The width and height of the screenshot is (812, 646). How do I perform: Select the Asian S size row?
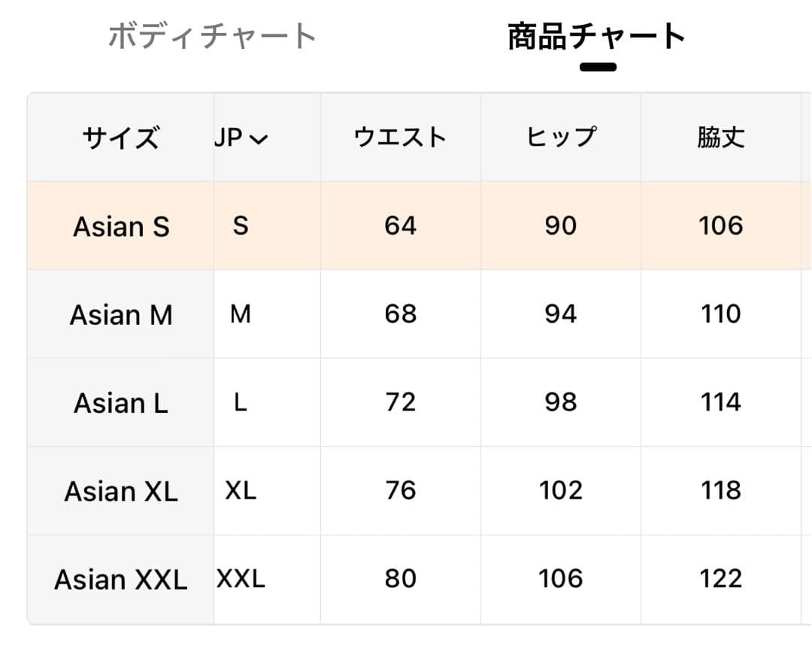[x=121, y=226]
